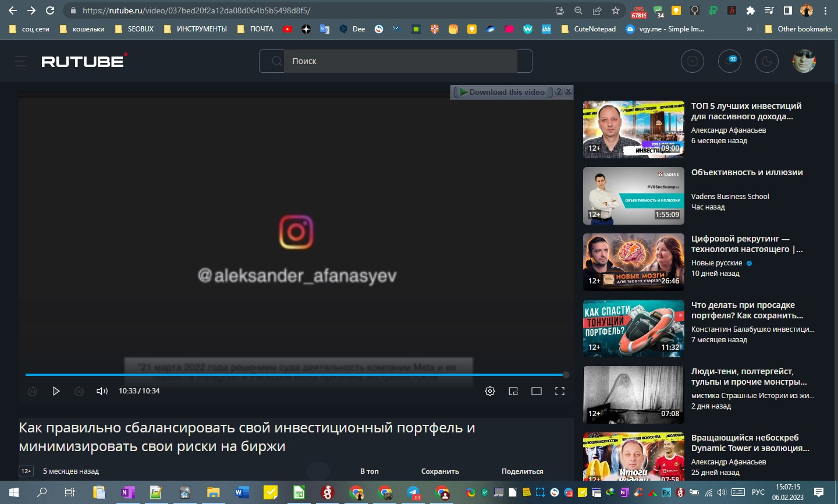The image size is (838, 504).
Task: Toggle theater mode in the player
Action: (537, 391)
